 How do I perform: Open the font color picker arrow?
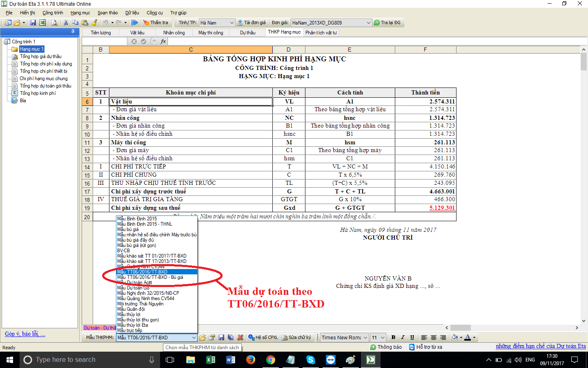(x=474, y=337)
